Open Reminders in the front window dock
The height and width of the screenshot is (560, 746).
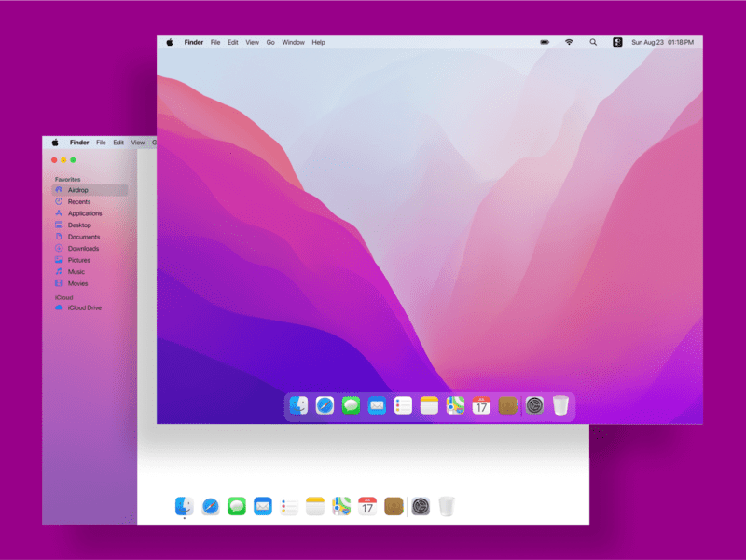403,405
